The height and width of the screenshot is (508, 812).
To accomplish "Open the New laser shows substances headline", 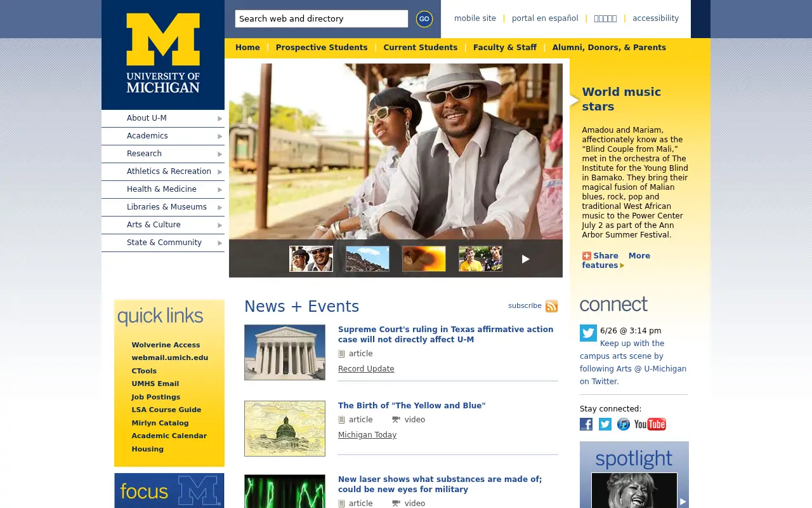I will pos(440,485).
